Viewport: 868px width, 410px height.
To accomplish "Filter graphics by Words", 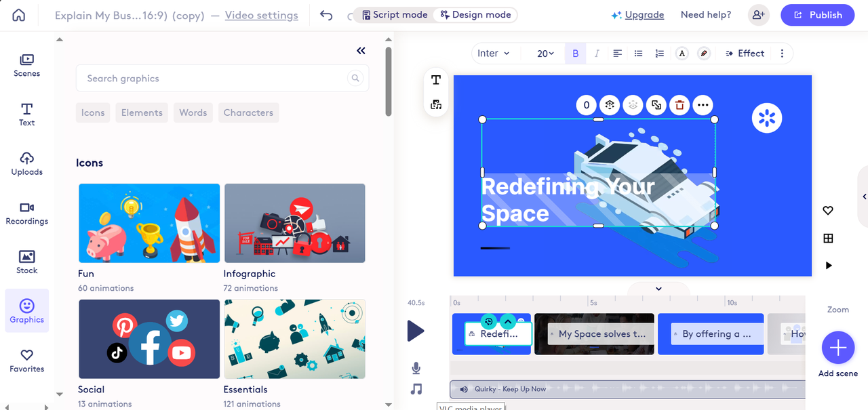I will coord(193,112).
